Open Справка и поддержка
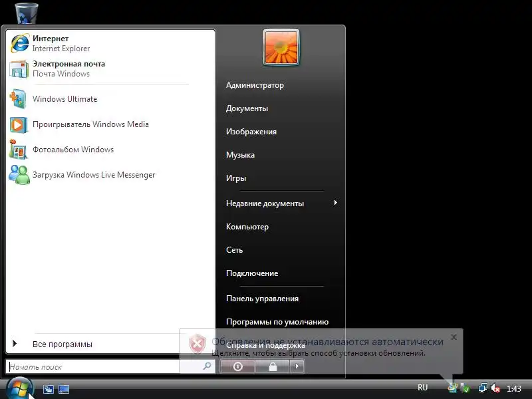The image size is (532, 399). (x=265, y=345)
